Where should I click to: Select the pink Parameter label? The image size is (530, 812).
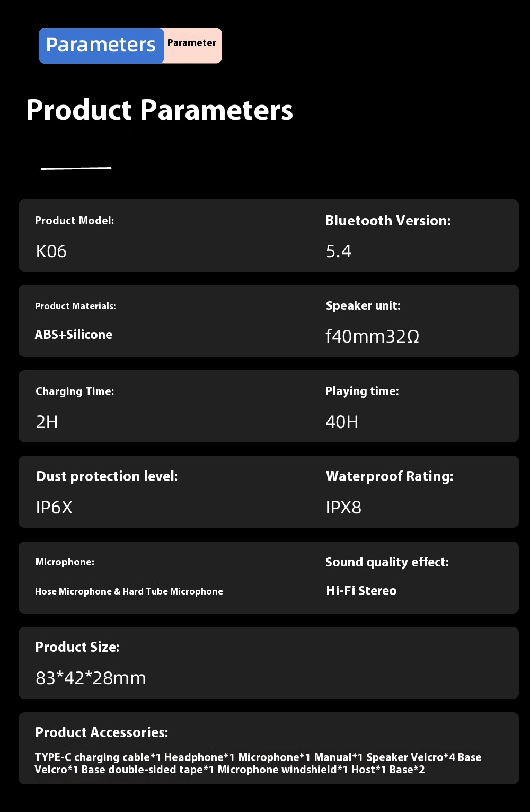pyautogui.click(x=192, y=43)
